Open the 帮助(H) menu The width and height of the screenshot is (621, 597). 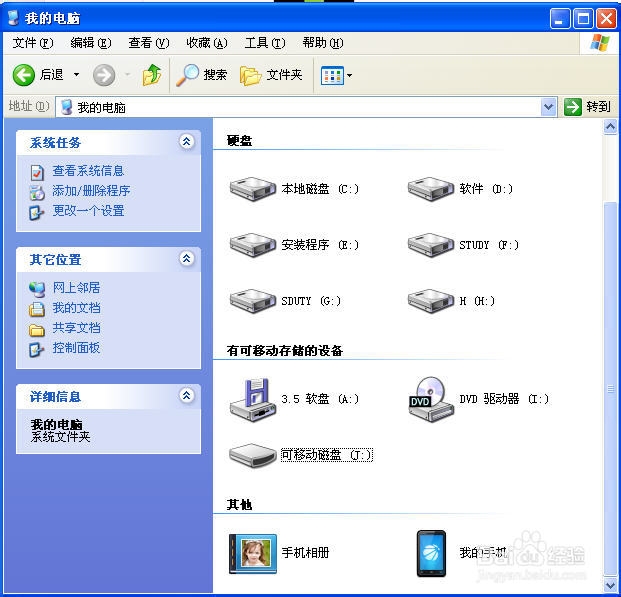[x=323, y=42]
